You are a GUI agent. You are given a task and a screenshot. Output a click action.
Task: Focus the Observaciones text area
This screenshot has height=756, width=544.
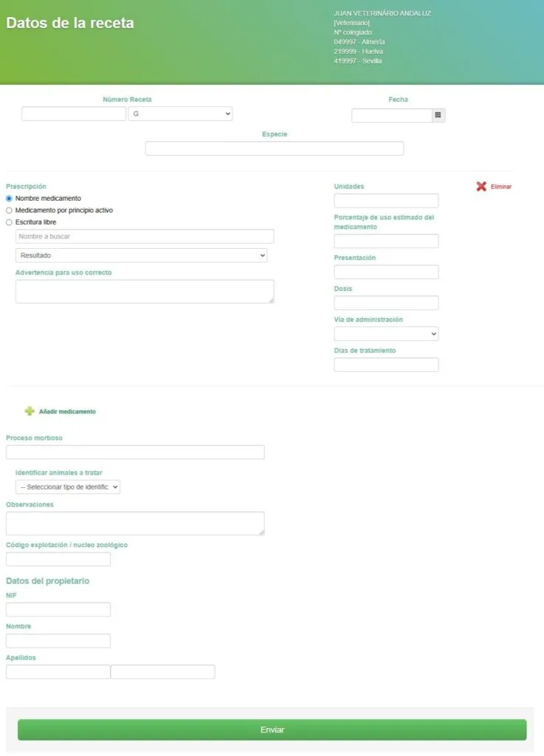pyautogui.click(x=135, y=523)
